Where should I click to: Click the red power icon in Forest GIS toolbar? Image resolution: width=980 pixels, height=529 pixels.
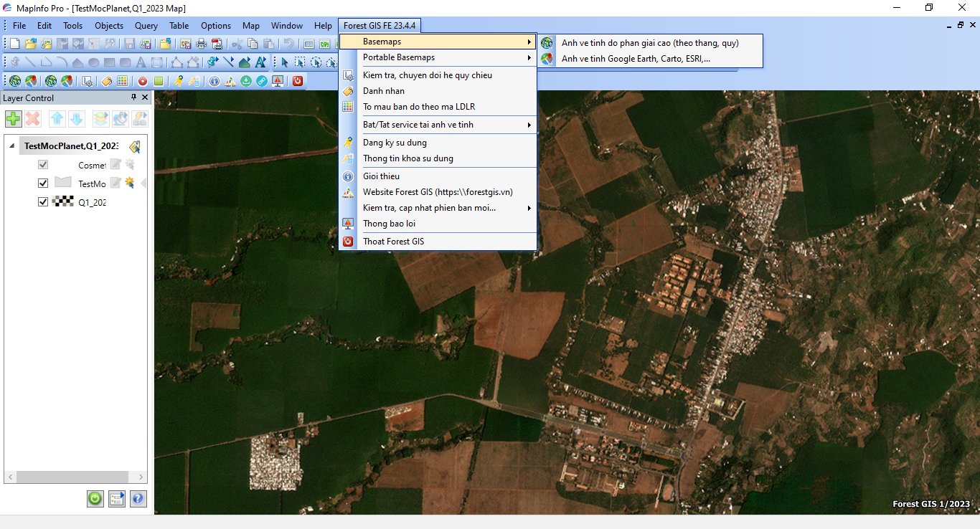coord(298,81)
